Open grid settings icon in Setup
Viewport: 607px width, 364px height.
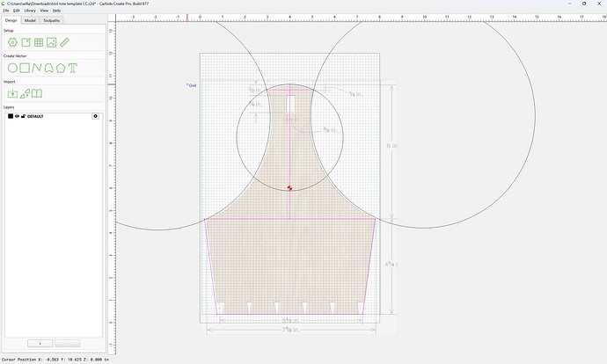[39, 42]
